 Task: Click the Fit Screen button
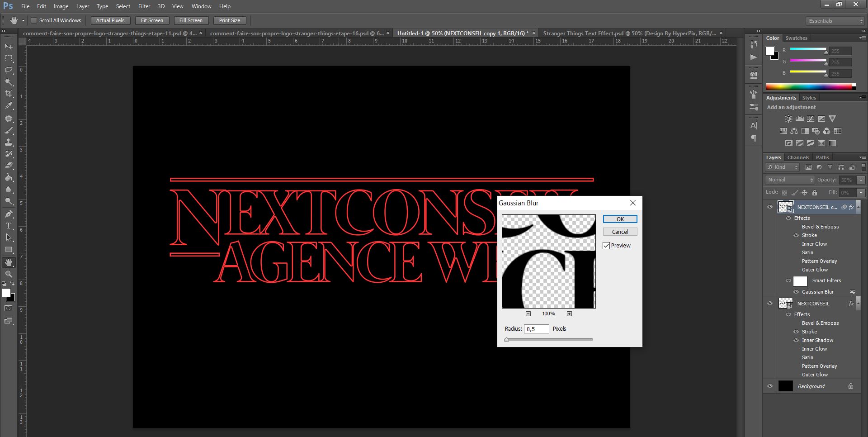pos(152,20)
